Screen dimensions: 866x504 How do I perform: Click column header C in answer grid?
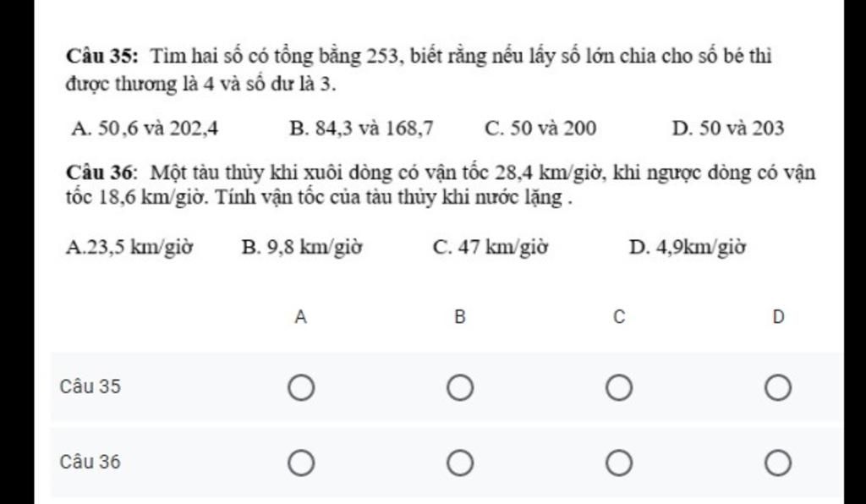pos(618,317)
